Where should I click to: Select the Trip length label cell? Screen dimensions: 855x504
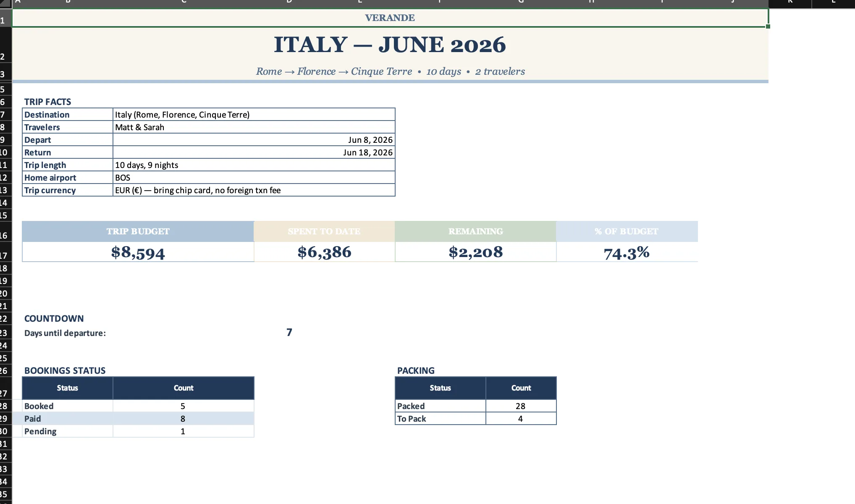pyautogui.click(x=68, y=165)
